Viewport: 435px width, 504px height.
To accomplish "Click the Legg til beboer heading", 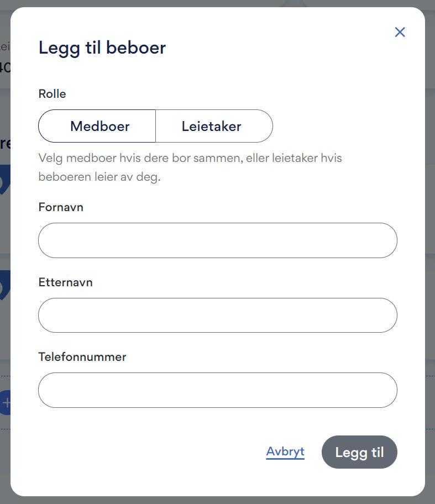I will [x=102, y=48].
